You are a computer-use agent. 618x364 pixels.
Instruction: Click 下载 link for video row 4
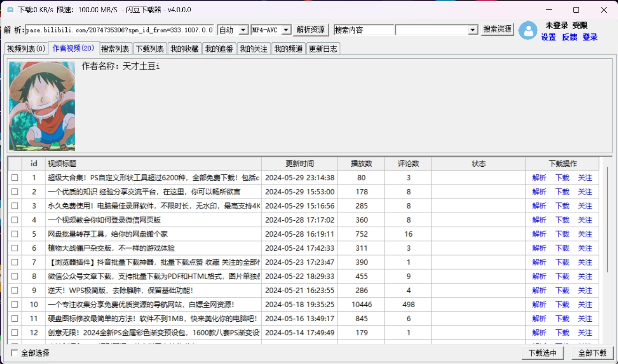click(x=562, y=220)
